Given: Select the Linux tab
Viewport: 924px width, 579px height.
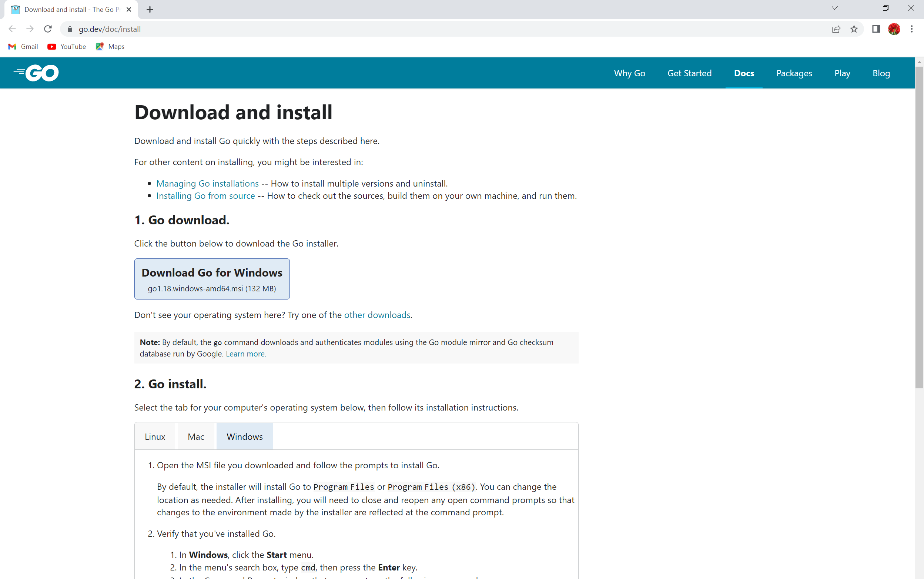Looking at the screenshot, I should [x=155, y=436].
